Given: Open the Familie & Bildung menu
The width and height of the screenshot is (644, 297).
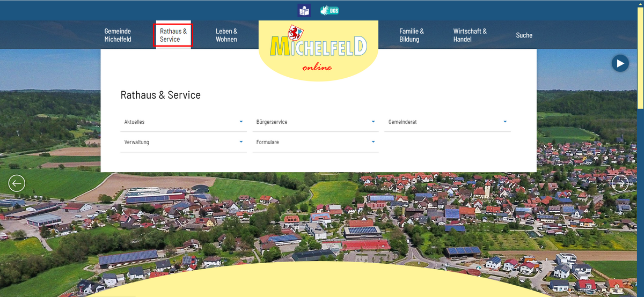Looking at the screenshot, I should (x=412, y=35).
